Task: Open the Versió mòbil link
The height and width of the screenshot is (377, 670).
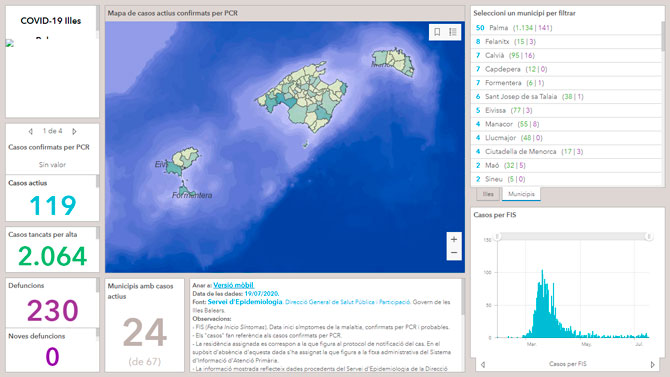Action: click(x=234, y=285)
